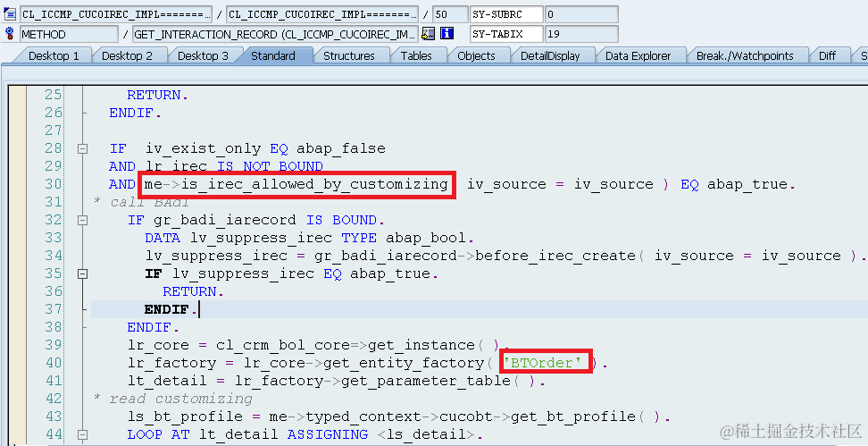The width and height of the screenshot is (868, 446).
Task: Collapse the IF lv_suppress_irec block at line 35
Action: pos(82,273)
